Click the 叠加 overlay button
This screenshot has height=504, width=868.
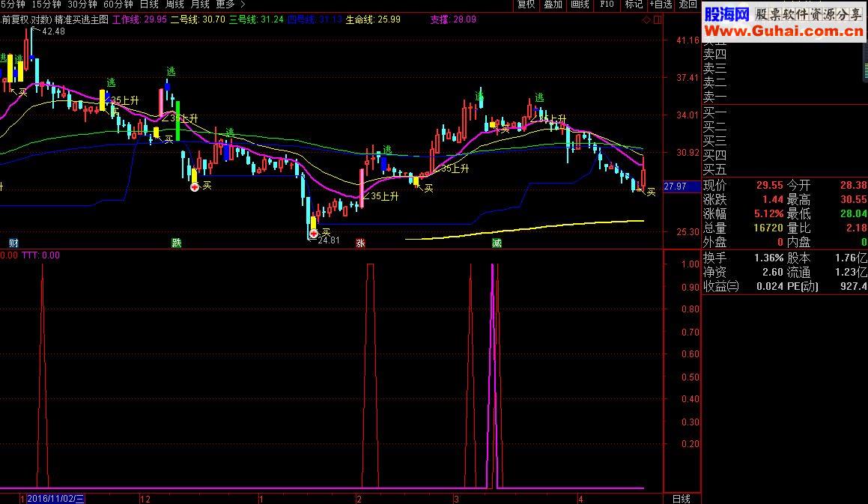(x=553, y=4)
